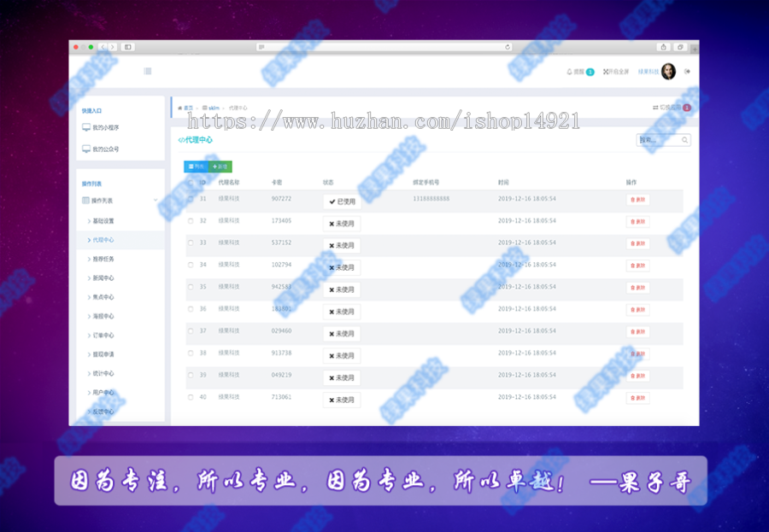Click the username link beside avatar
Image resolution: width=769 pixels, height=532 pixels.
(649, 72)
